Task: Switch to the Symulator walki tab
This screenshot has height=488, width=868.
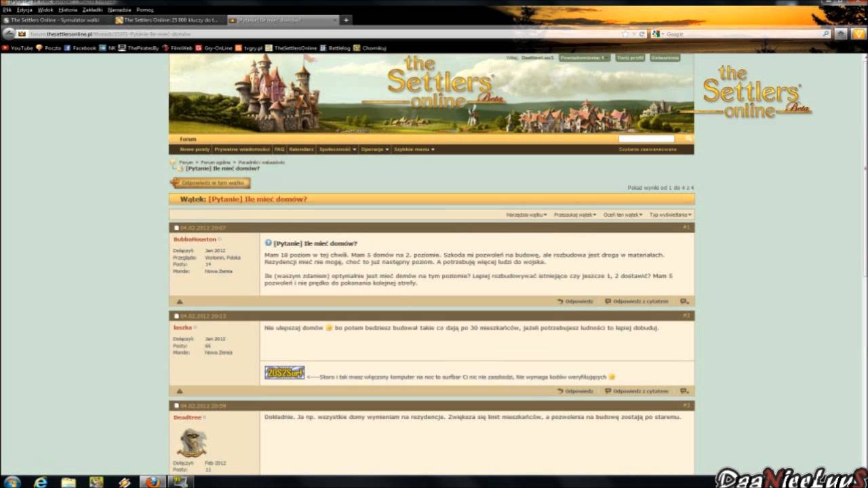Action: (x=56, y=20)
